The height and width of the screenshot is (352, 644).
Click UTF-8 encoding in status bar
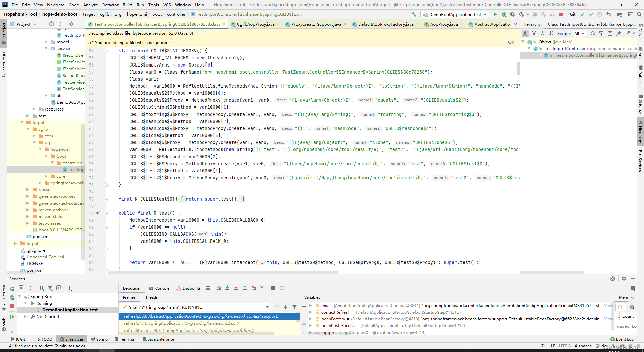pyautogui.click(x=565, y=346)
